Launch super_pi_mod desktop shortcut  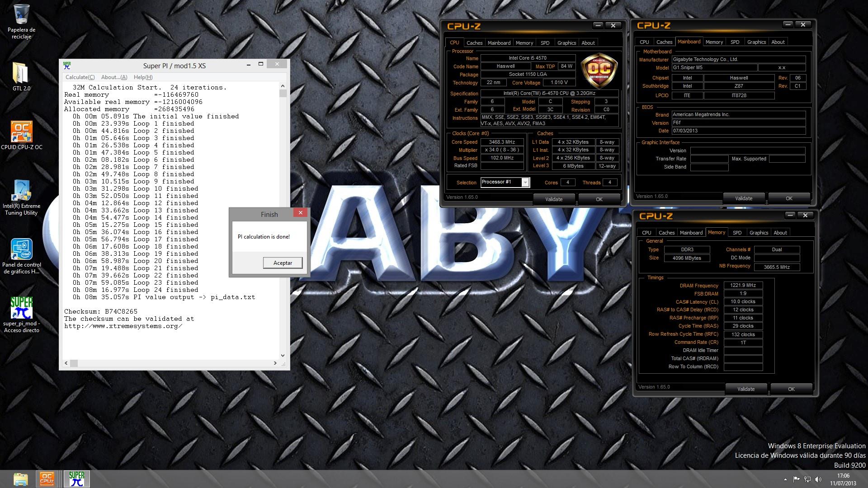pos(21,315)
